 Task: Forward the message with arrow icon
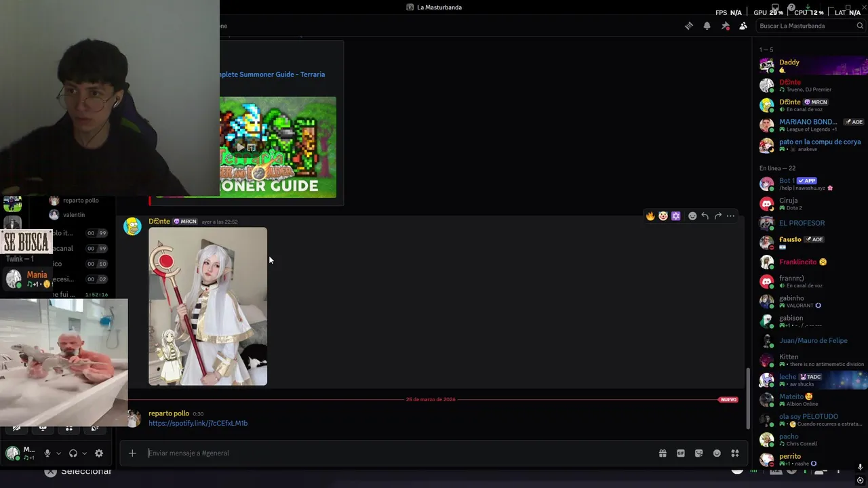(x=718, y=216)
